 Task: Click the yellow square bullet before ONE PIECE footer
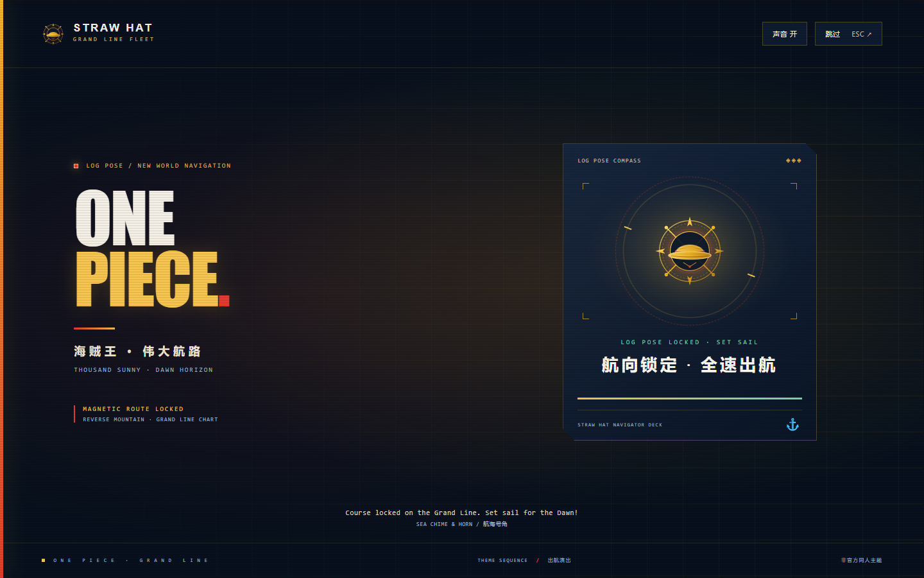click(44, 560)
